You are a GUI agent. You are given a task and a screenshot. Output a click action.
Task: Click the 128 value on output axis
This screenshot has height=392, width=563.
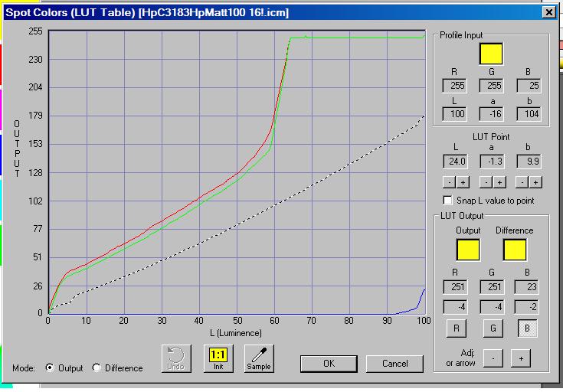click(35, 173)
